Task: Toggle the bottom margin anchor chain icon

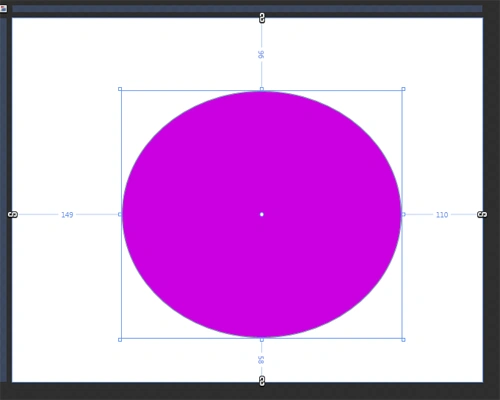Action: click(x=262, y=380)
